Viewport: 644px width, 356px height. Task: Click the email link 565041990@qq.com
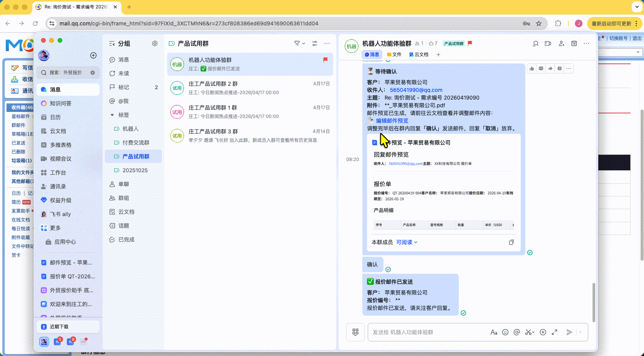416,90
